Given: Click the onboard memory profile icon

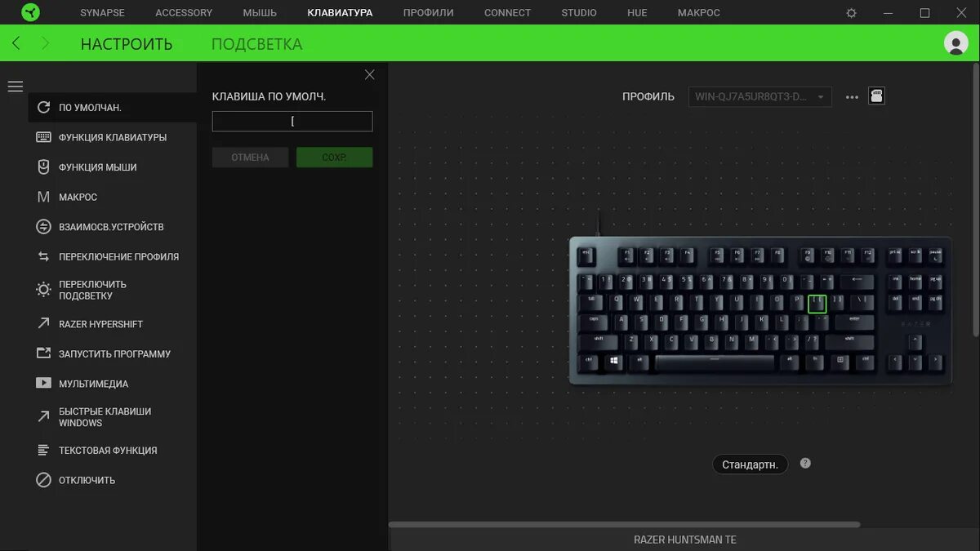Looking at the screenshot, I should pos(876,96).
